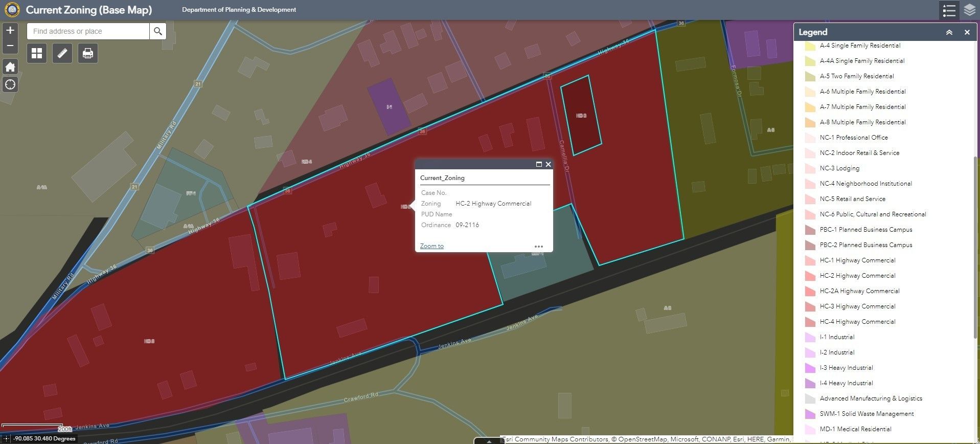Collapse the Legend panel
This screenshot has height=444, width=980.
click(x=949, y=32)
